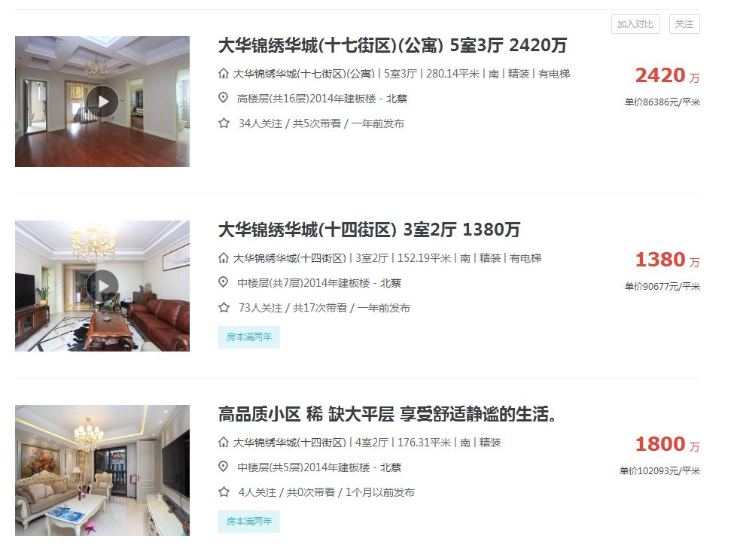Image resolution: width=737 pixels, height=560 pixels.
Task: Play video on the 2420万 listing thumbnail
Action: tap(102, 102)
